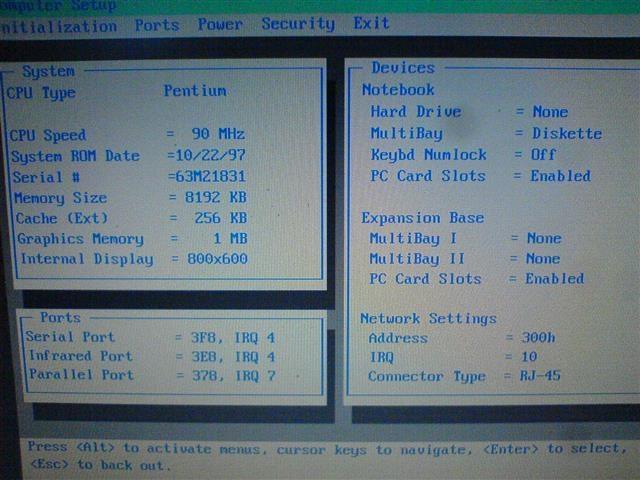This screenshot has height=480, width=640.
Task: Select MultiBay I value None
Action: 544,238
